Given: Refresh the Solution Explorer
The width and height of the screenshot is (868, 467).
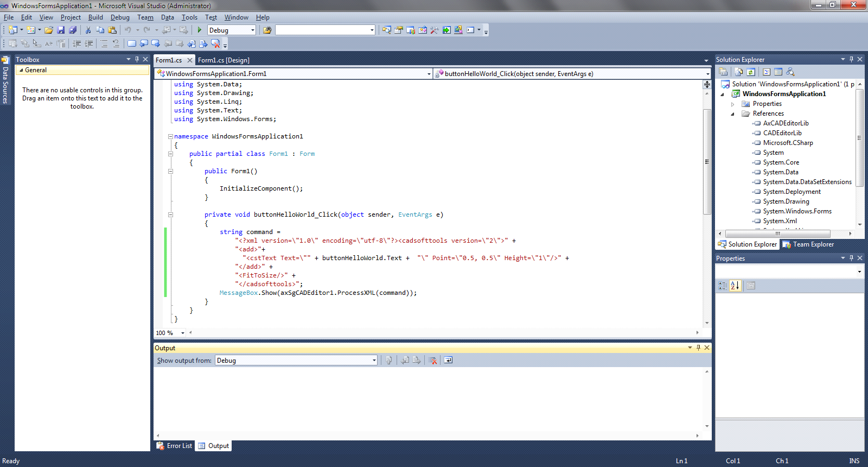Looking at the screenshot, I should 751,72.
